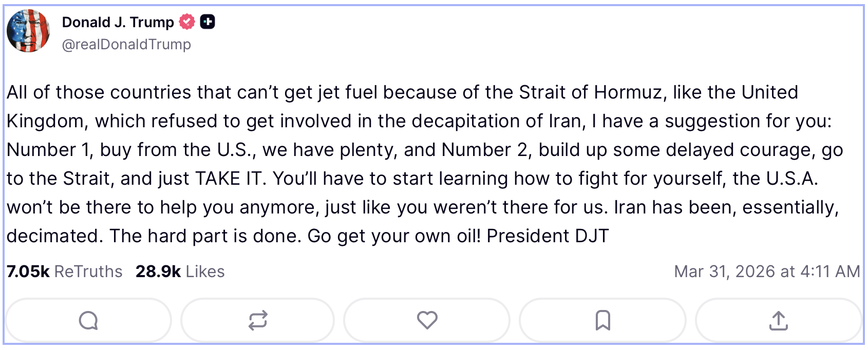Image resolution: width=868 pixels, height=350 pixels.
Task: Like the post with the heart icon
Action: (x=427, y=320)
